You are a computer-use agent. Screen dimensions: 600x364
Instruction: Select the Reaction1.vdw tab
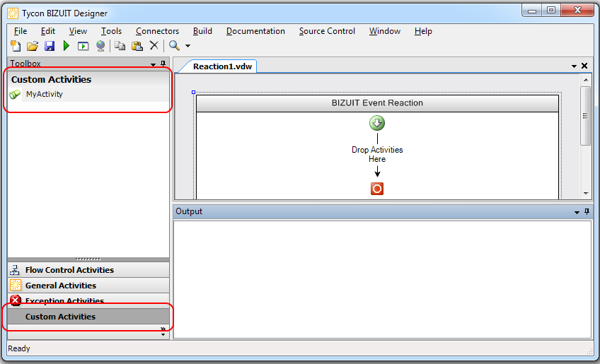[222, 66]
